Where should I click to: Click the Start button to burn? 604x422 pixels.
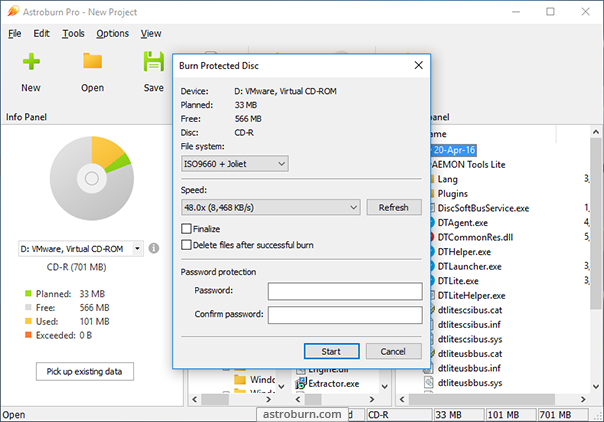pyautogui.click(x=332, y=351)
